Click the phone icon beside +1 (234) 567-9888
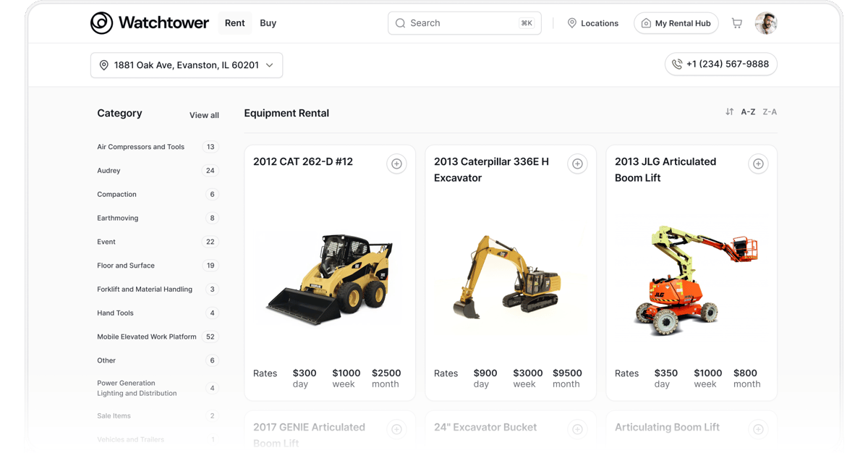Screen dimensions: 868x453 [677, 64]
